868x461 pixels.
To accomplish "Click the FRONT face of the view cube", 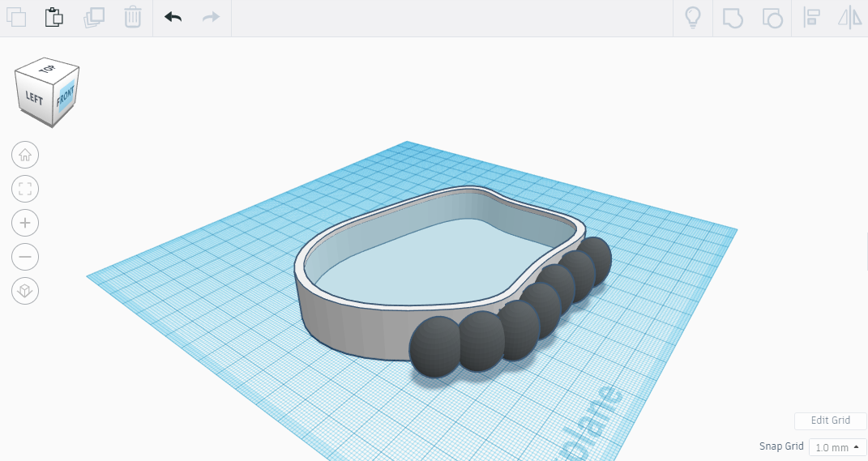I will pos(66,96).
